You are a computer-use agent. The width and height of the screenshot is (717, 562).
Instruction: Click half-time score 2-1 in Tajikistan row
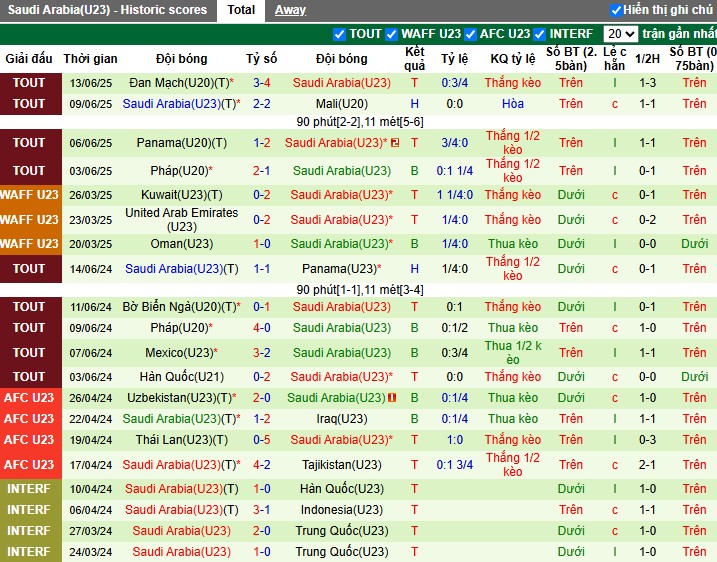click(647, 465)
